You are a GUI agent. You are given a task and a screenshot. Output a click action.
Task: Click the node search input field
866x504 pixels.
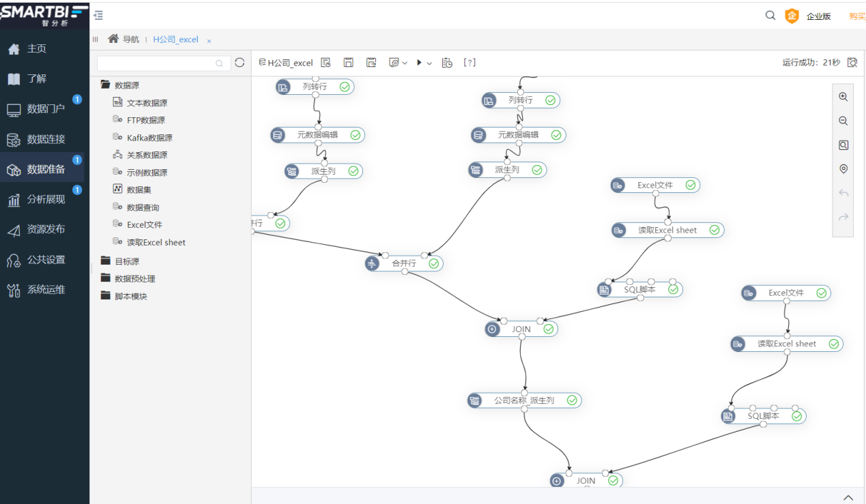click(163, 63)
